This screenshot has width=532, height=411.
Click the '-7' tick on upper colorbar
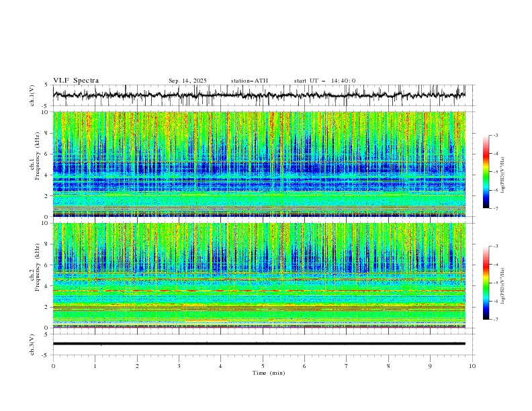[x=496, y=208]
